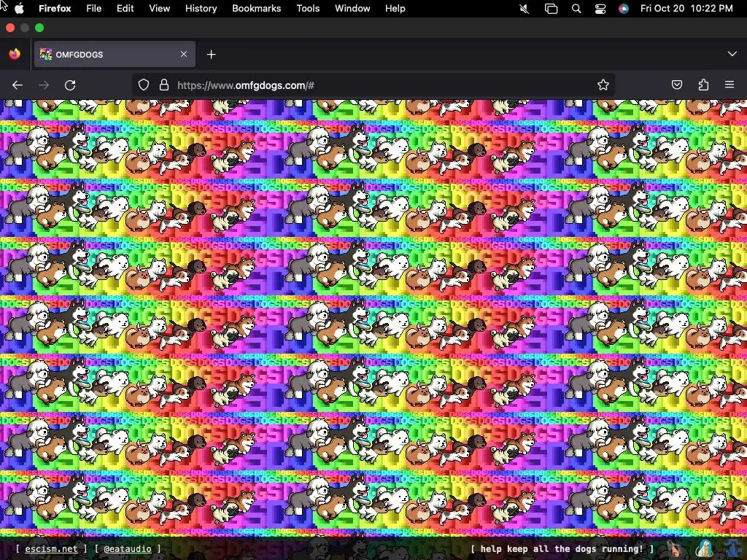Open the Extensions puzzle-piece button
The height and width of the screenshot is (560, 747).
pos(703,85)
